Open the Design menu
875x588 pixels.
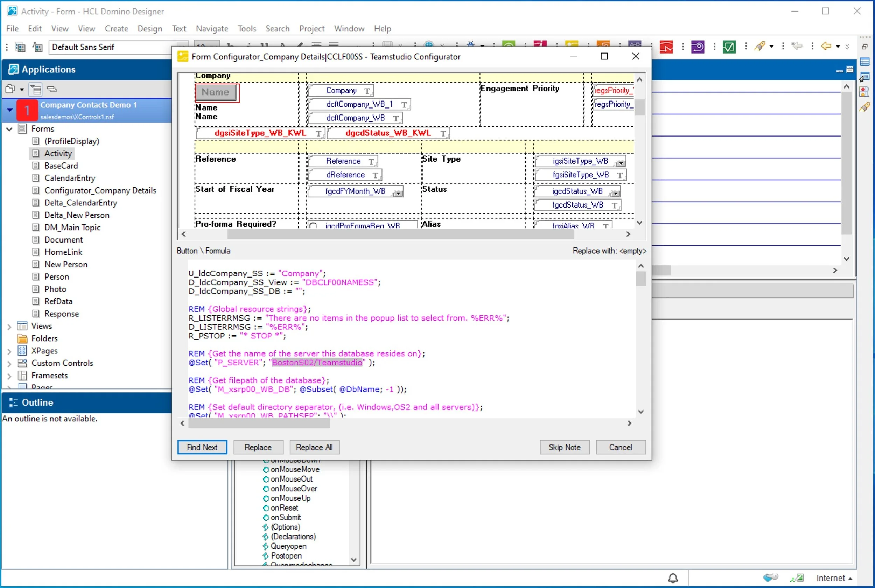[x=149, y=28]
